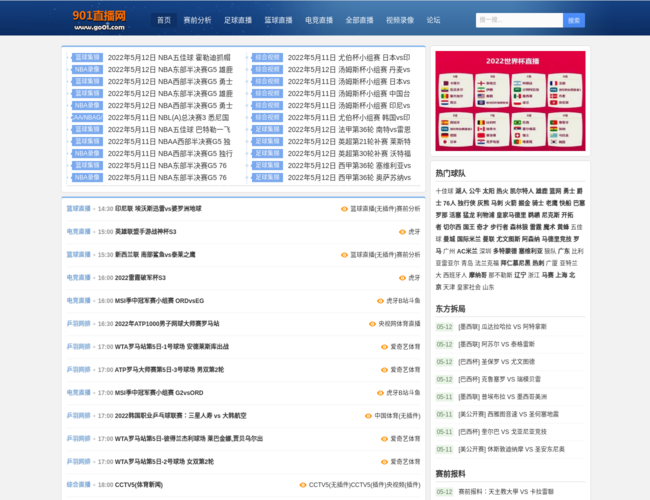Select the 视频录像 navigation item

point(400,20)
